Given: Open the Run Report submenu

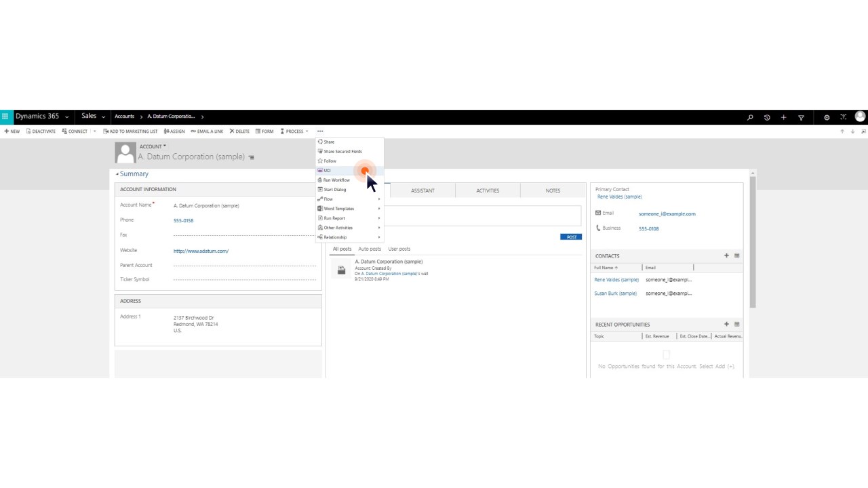Looking at the screenshot, I should point(350,218).
